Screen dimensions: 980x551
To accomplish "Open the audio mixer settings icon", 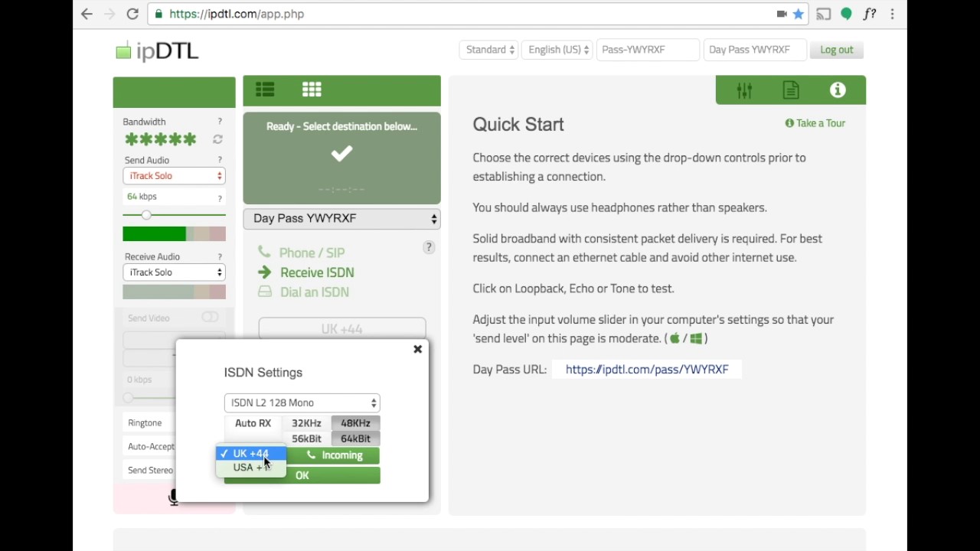I will [744, 90].
